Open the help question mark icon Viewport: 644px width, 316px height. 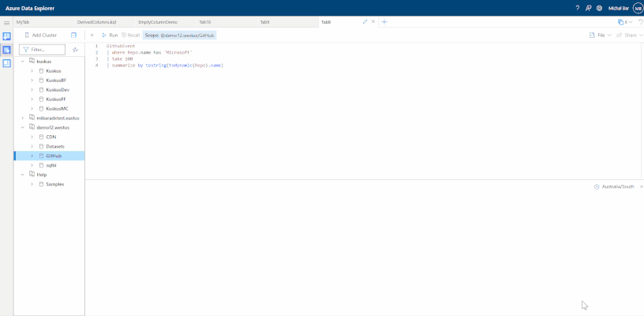click(x=578, y=8)
